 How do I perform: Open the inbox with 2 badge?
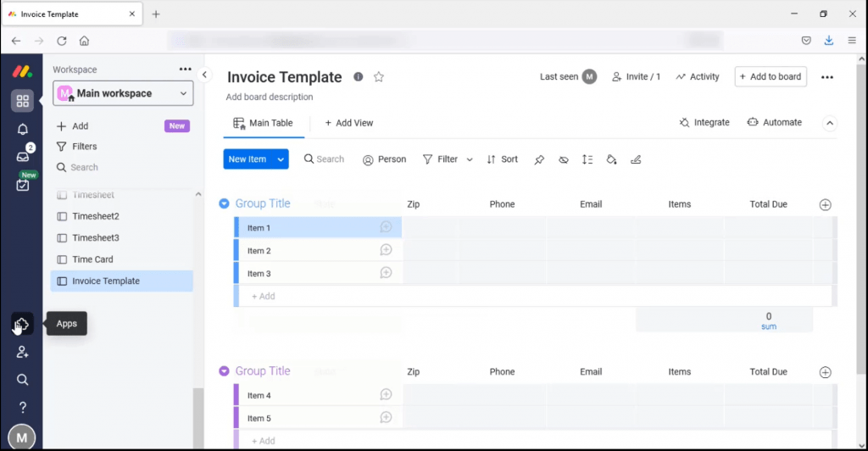point(23,156)
